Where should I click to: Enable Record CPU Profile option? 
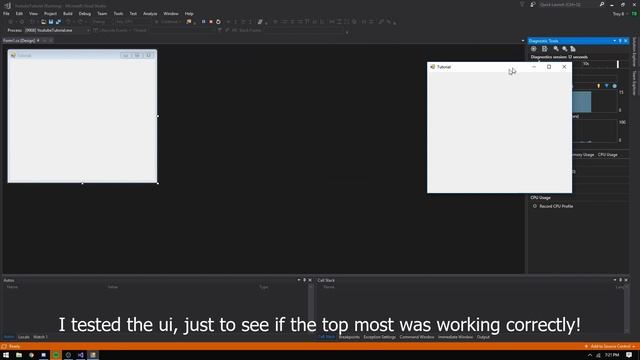553,206
